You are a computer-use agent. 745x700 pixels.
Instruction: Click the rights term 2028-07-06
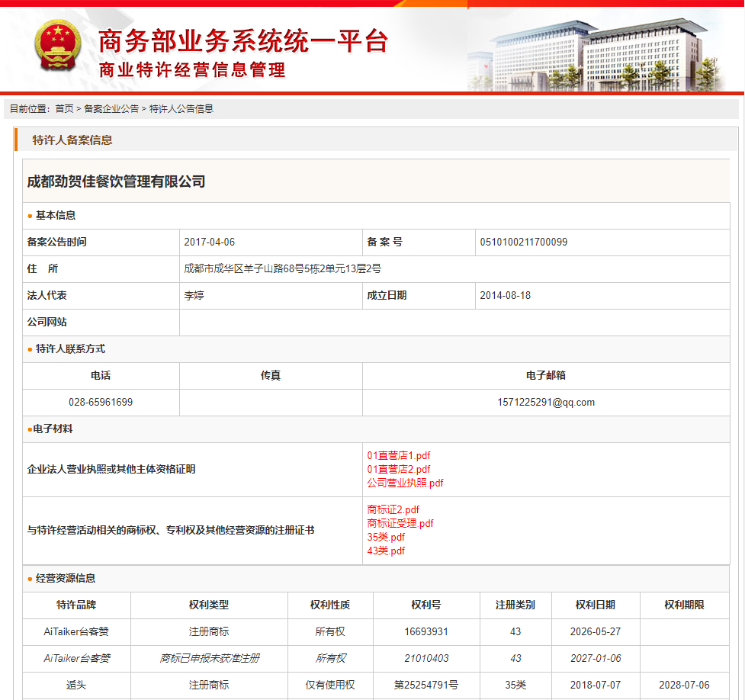pyautogui.click(x=684, y=685)
